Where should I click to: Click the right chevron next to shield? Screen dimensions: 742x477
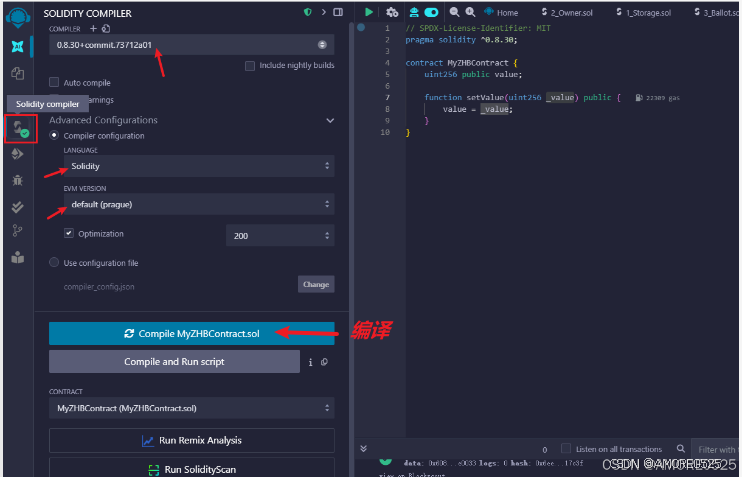[x=324, y=12]
